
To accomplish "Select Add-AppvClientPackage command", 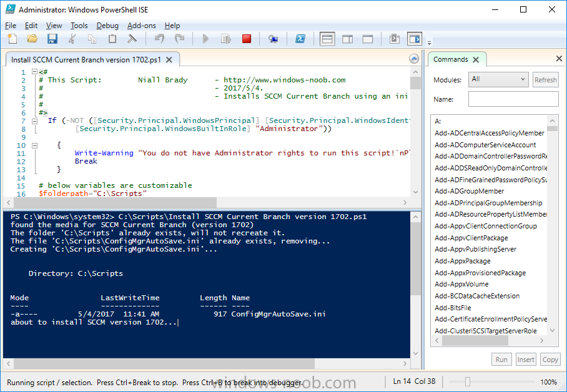I will [471, 238].
